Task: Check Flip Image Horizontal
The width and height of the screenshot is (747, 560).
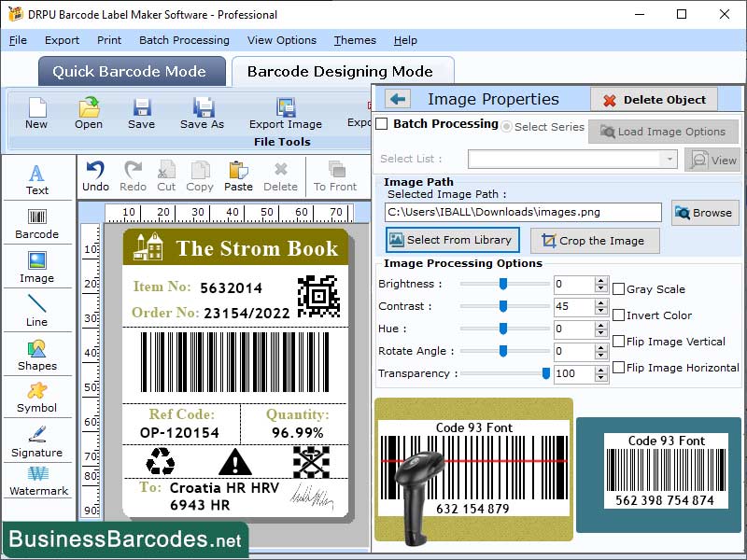Action: tap(618, 368)
